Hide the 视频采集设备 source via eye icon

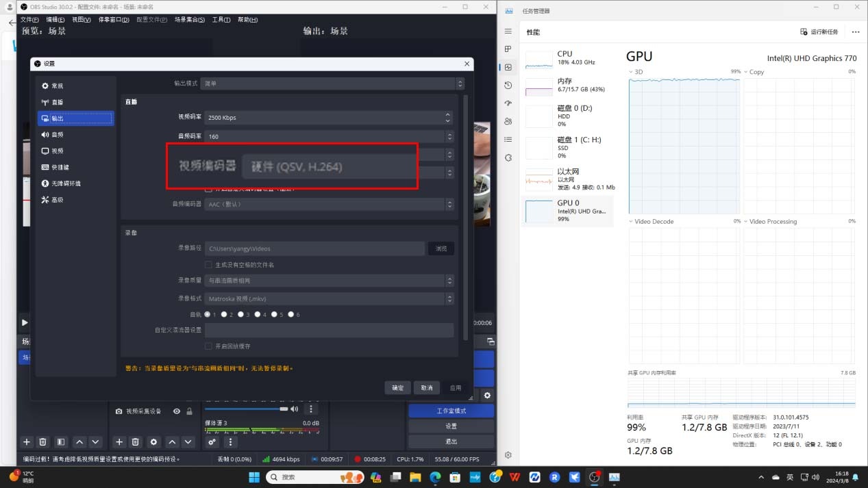coord(177,411)
